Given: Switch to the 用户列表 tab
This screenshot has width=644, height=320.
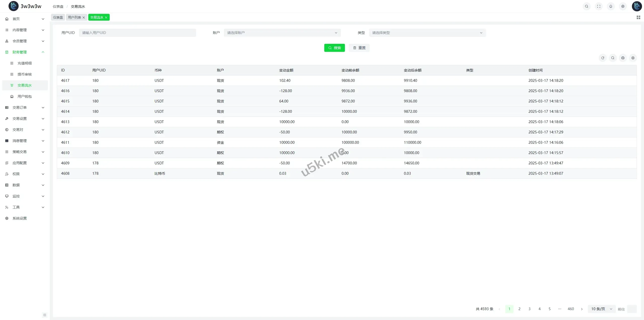Looking at the screenshot, I should click(74, 17).
